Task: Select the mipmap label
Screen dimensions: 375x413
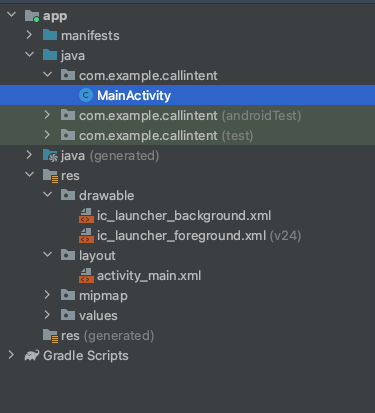Action: pyautogui.click(x=103, y=296)
